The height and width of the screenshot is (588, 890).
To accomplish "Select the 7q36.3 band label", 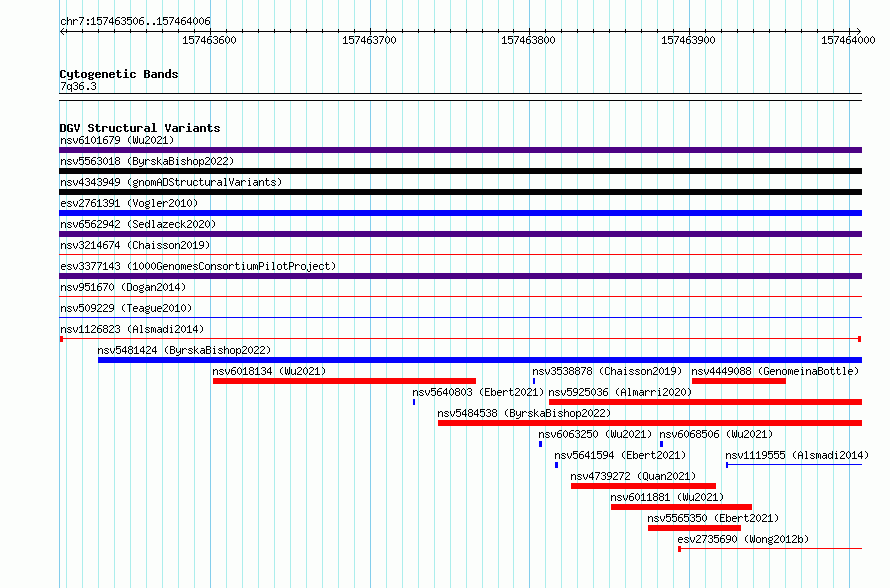I will pyautogui.click(x=78, y=86).
